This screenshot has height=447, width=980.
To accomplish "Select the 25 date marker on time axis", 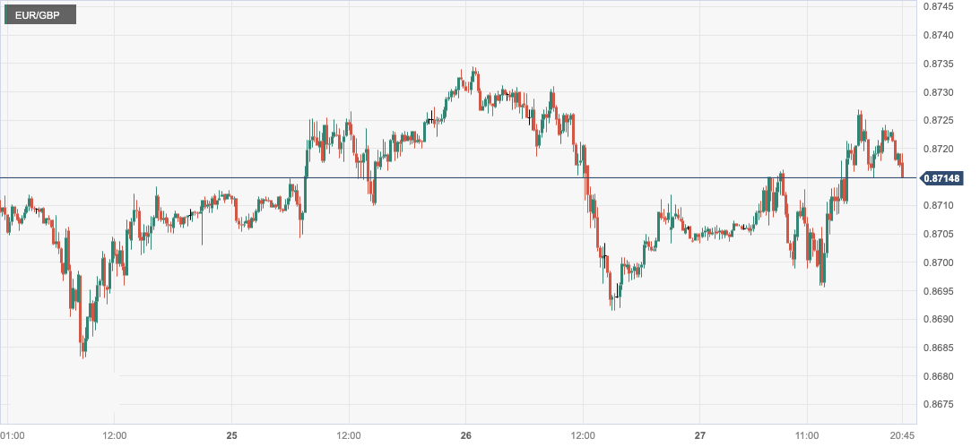I will coord(231,436).
